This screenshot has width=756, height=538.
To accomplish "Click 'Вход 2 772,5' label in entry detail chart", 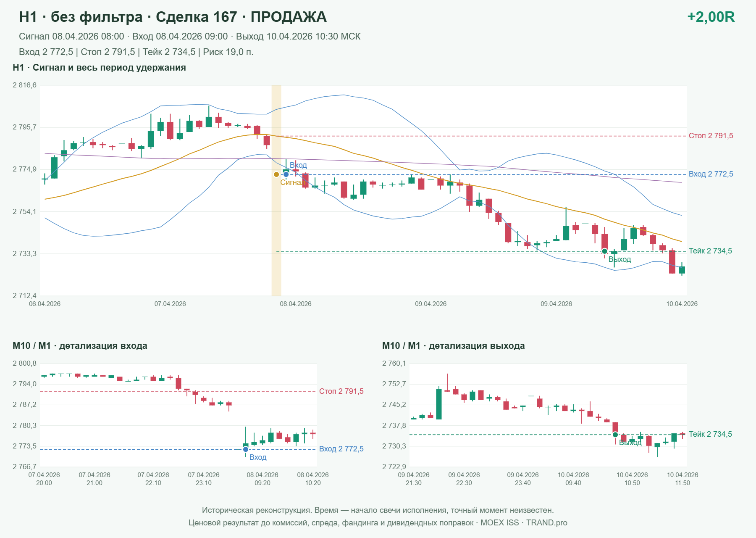I will pyautogui.click(x=341, y=449).
